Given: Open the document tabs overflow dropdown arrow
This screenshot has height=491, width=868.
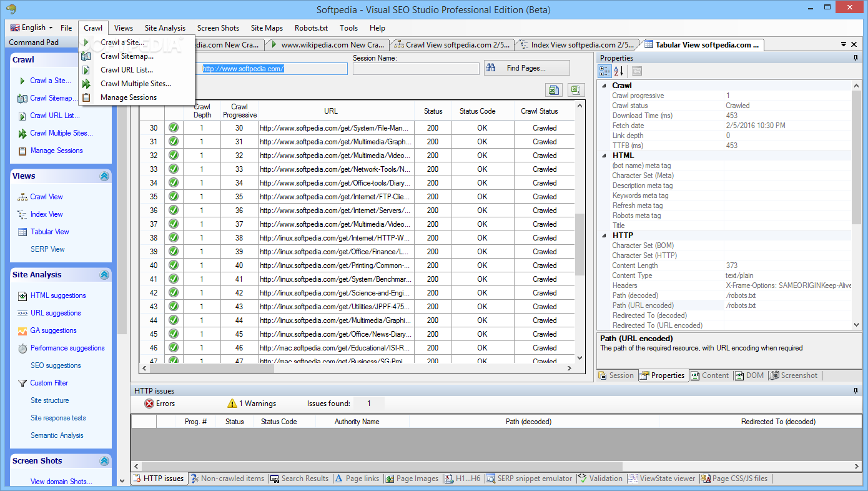Looking at the screenshot, I should click(x=843, y=45).
